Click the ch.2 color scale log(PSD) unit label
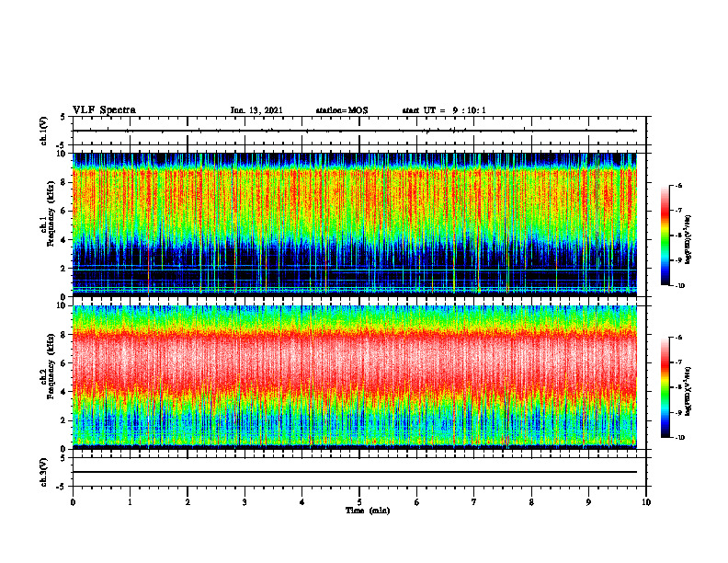Image resolution: width=728 pixels, height=563 pixels. [688, 392]
